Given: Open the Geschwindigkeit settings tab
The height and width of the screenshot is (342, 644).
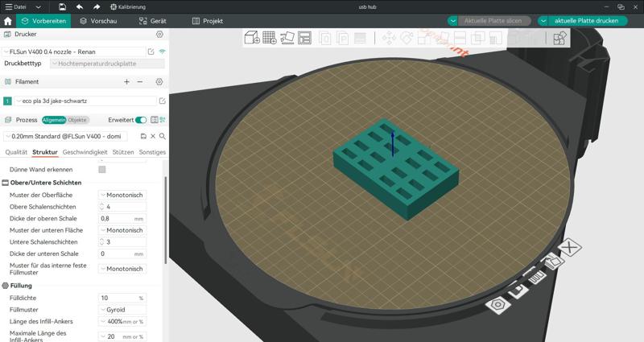Looking at the screenshot, I should click(85, 152).
